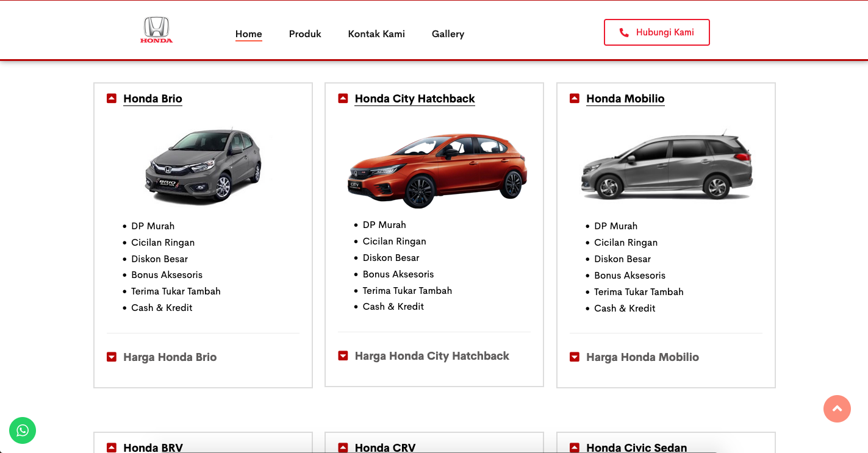
Task: Open the Kontak Kami menu page
Action: tap(376, 34)
